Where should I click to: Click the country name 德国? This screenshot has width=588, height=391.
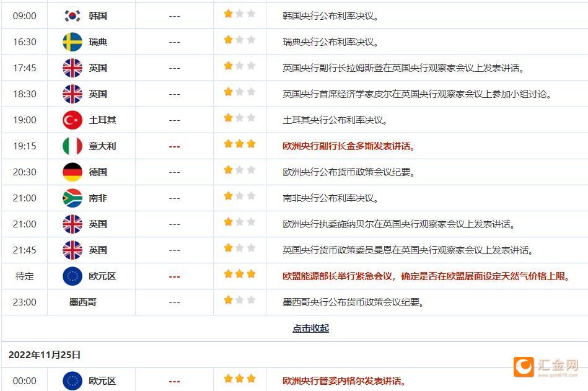[x=98, y=172]
